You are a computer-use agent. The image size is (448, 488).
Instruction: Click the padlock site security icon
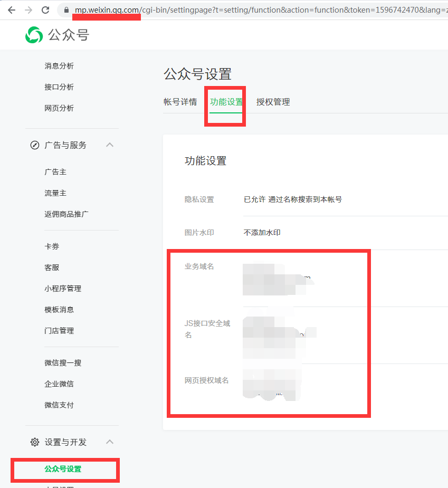pos(66,10)
